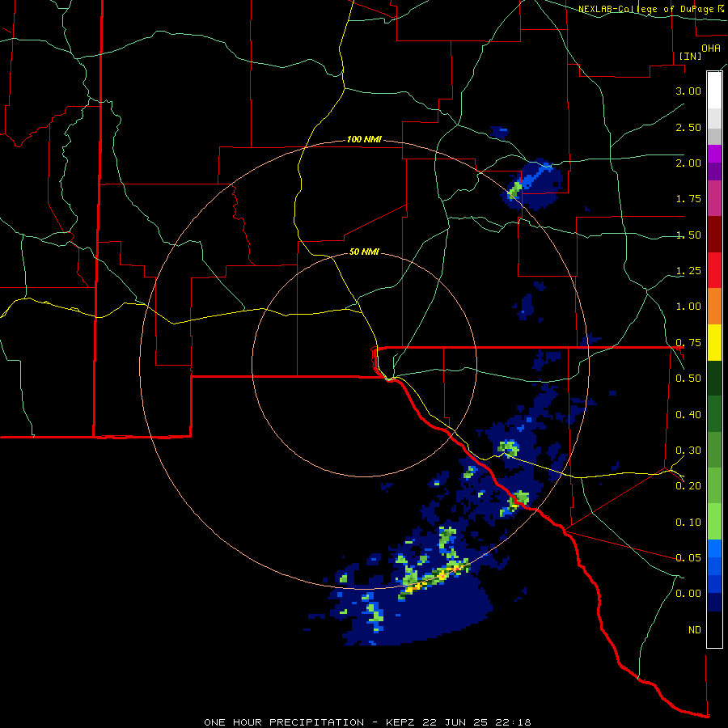This screenshot has height=728, width=728.
Task: Click the pink legend swatch near 1.75
Action: click(714, 199)
